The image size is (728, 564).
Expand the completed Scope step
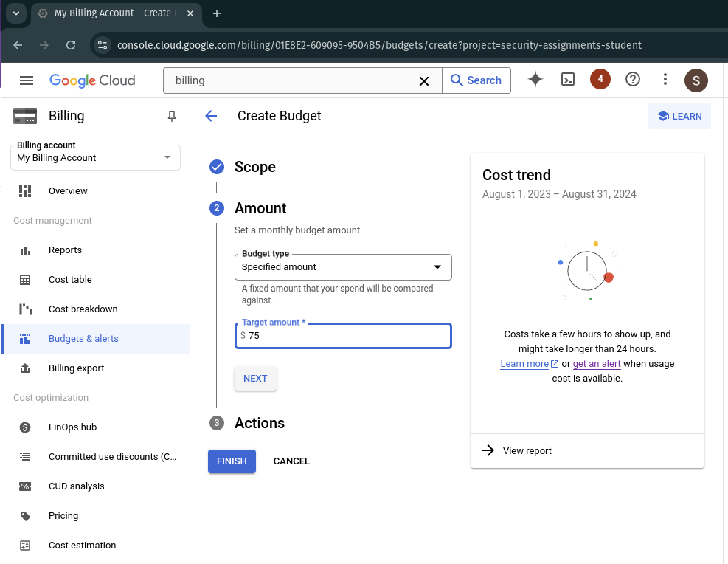(x=255, y=167)
